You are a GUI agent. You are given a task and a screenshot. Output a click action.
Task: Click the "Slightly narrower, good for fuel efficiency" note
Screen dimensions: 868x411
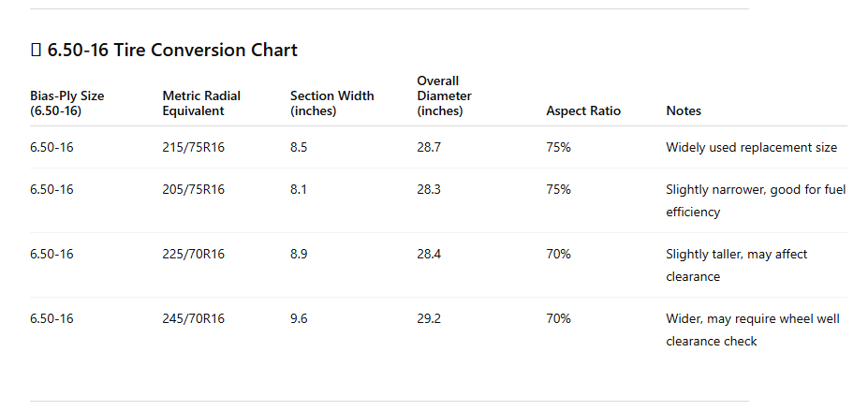[x=755, y=200]
